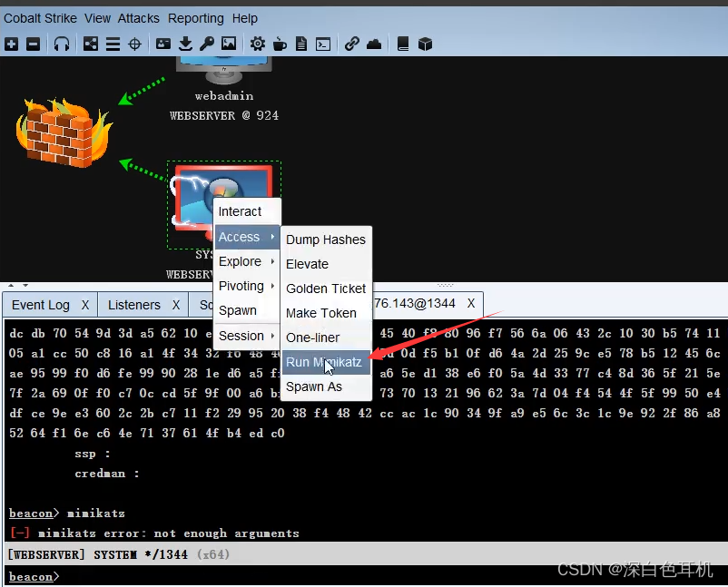Choose Interact from the context menu

point(247,211)
